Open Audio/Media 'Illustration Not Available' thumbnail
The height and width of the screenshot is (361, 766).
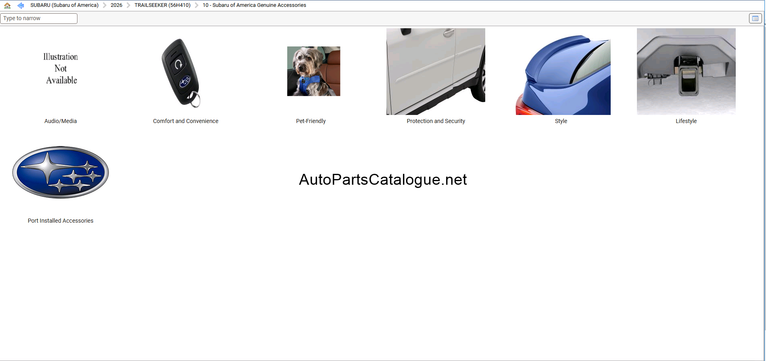[61, 68]
